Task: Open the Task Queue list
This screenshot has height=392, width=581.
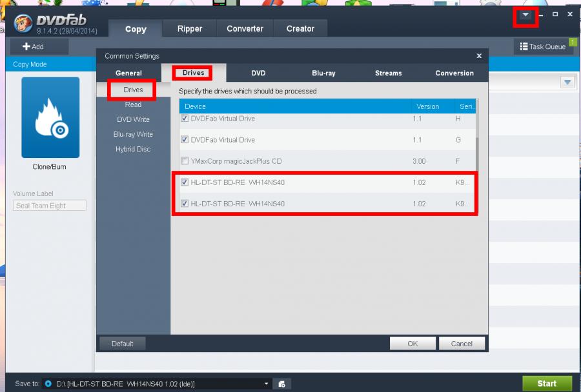Action: coord(543,46)
